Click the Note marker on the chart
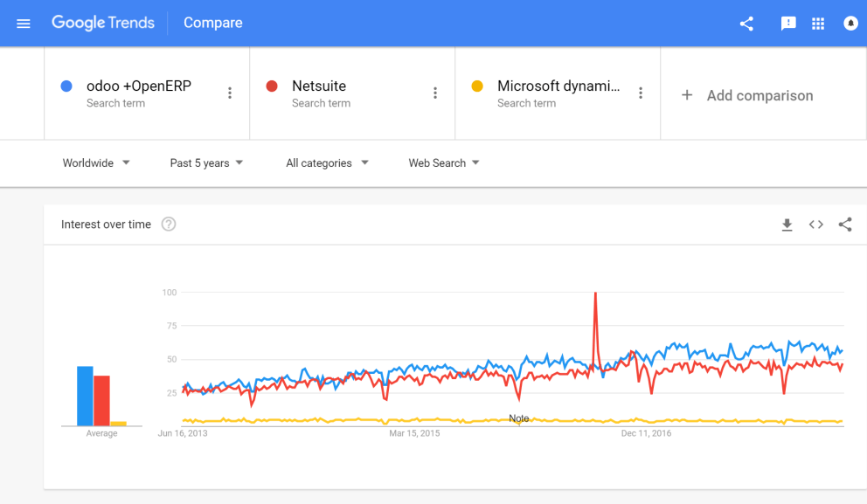 518,418
